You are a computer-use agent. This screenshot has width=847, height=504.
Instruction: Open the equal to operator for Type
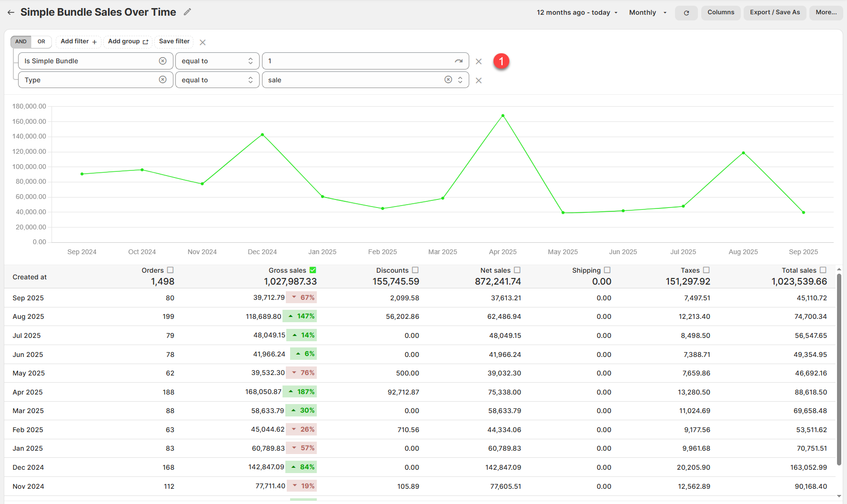tap(217, 80)
